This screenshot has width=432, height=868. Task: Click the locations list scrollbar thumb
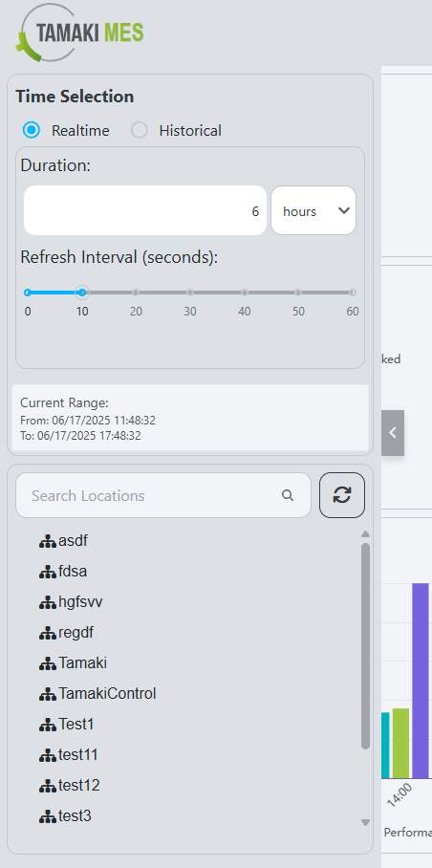[365, 646]
